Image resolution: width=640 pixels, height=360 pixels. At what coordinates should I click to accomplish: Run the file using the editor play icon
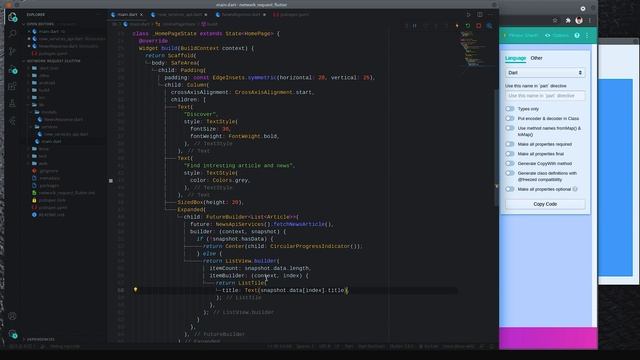click(x=469, y=14)
